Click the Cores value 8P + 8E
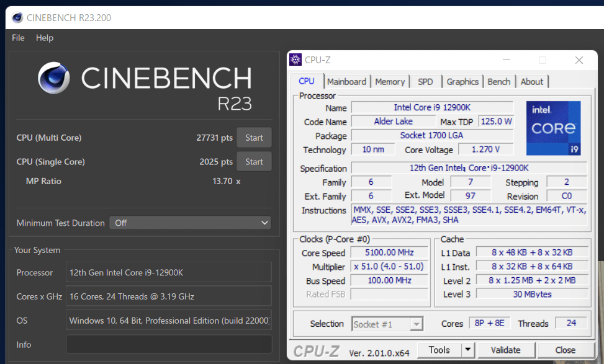 [x=490, y=323]
